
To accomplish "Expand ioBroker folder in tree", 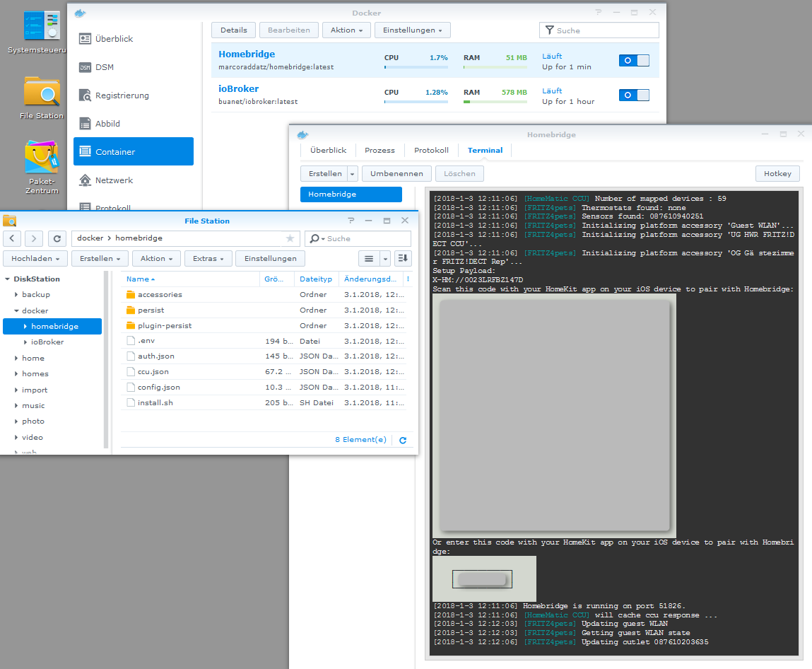I will (x=25, y=342).
